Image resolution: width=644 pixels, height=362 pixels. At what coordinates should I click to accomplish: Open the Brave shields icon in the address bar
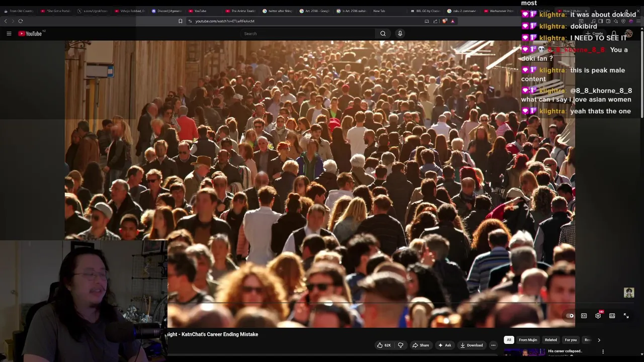444,21
